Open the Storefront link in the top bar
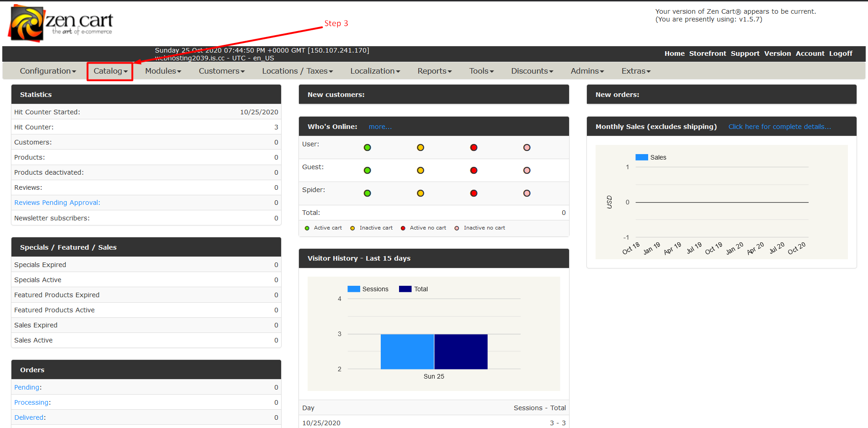 (708, 53)
